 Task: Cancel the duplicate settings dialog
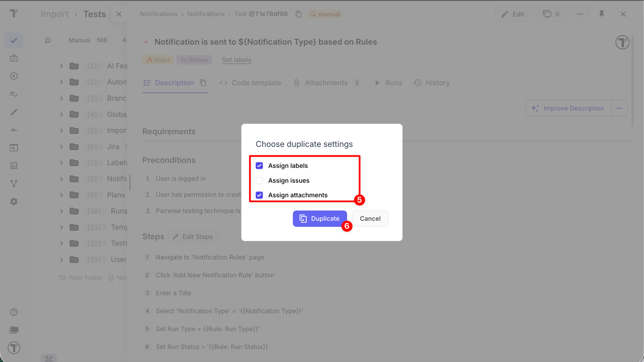[370, 218]
